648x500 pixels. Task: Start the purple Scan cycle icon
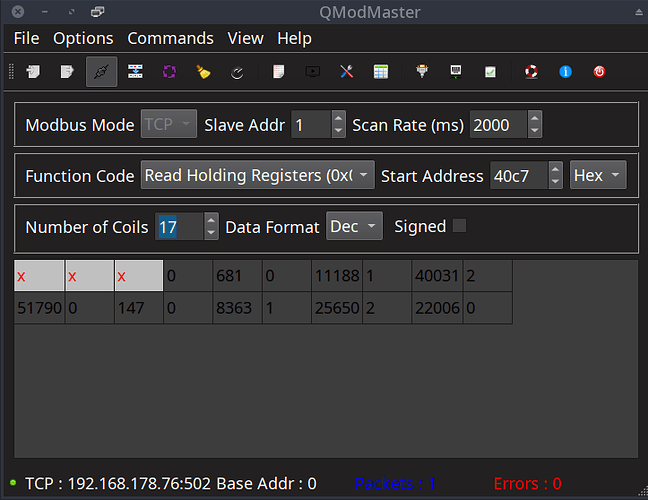coord(169,72)
